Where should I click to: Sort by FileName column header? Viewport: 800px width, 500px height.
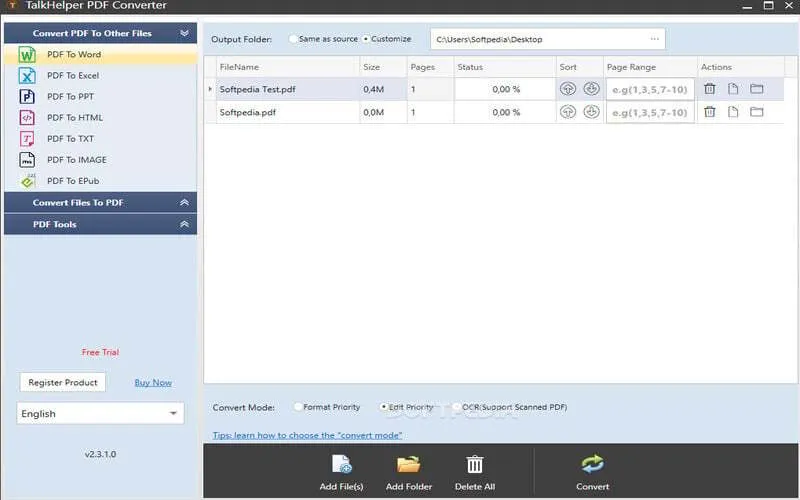tap(288, 67)
